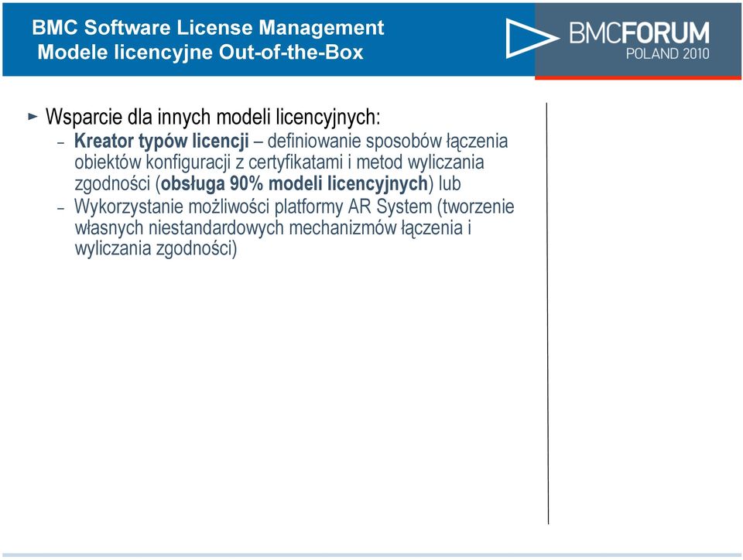Image resolution: width=743 pixels, height=560 pixels.
Task: Click the arrow bullet before 'Wsparcie dla innych'
Action: (x=33, y=116)
